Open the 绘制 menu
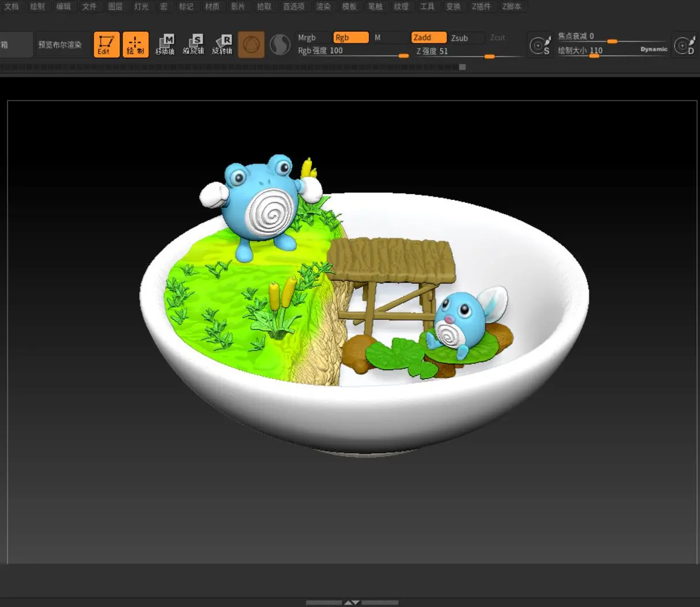The height and width of the screenshot is (607, 700). click(38, 6)
